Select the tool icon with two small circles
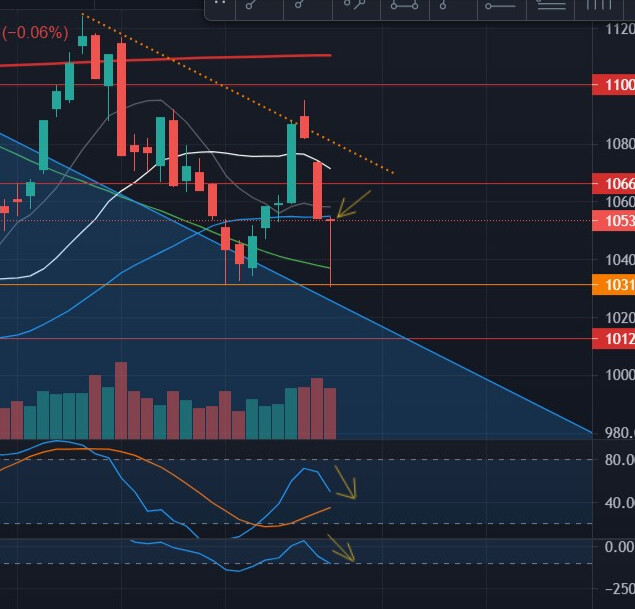 point(353,7)
